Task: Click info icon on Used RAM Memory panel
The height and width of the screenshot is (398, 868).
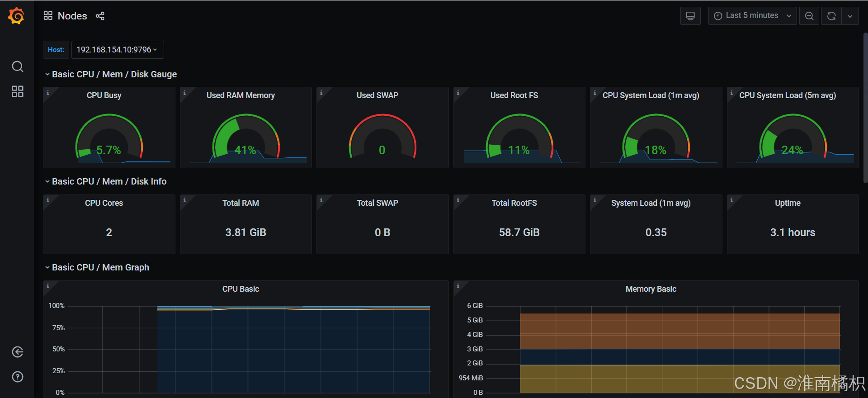Action: [x=184, y=92]
